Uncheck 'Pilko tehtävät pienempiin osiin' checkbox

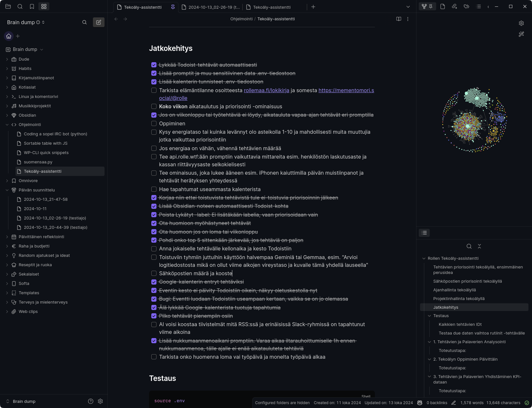coord(154,316)
